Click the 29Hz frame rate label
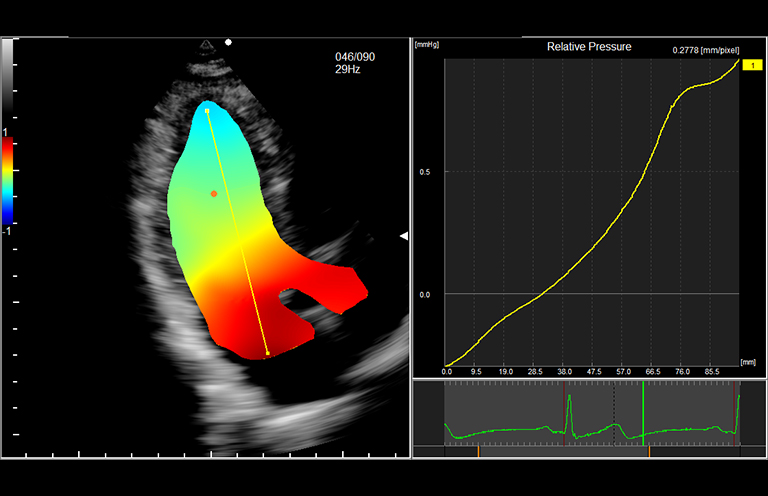 pyautogui.click(x=347, y=72)
